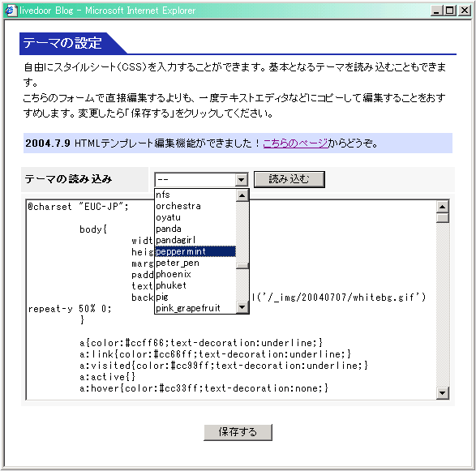This screenshot has height=471, width=476.
Task: Click the dropdown list scrollbar thumb
Action: point(242,266)
